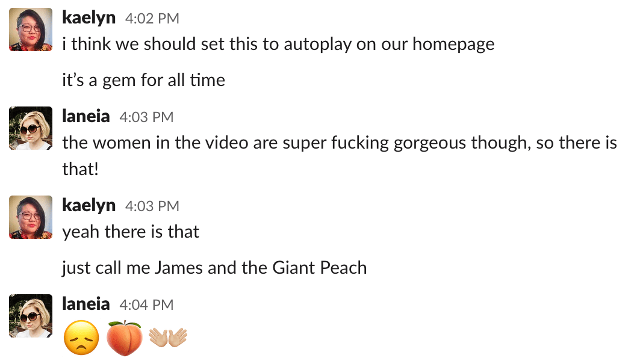The width and height of the screenshot is (637, 364).
Task: Click the sad face emoji
Action: click(x=82, y=338)
